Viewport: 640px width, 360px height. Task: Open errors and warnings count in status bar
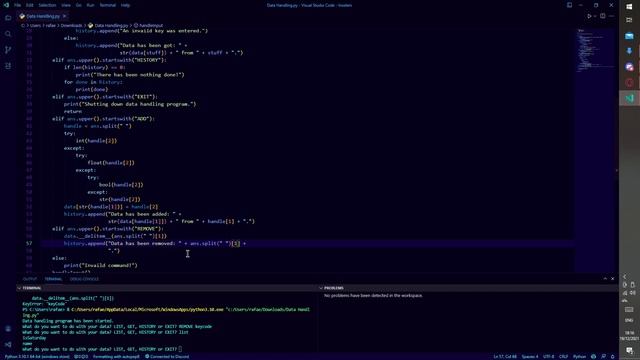click(81, 357)
